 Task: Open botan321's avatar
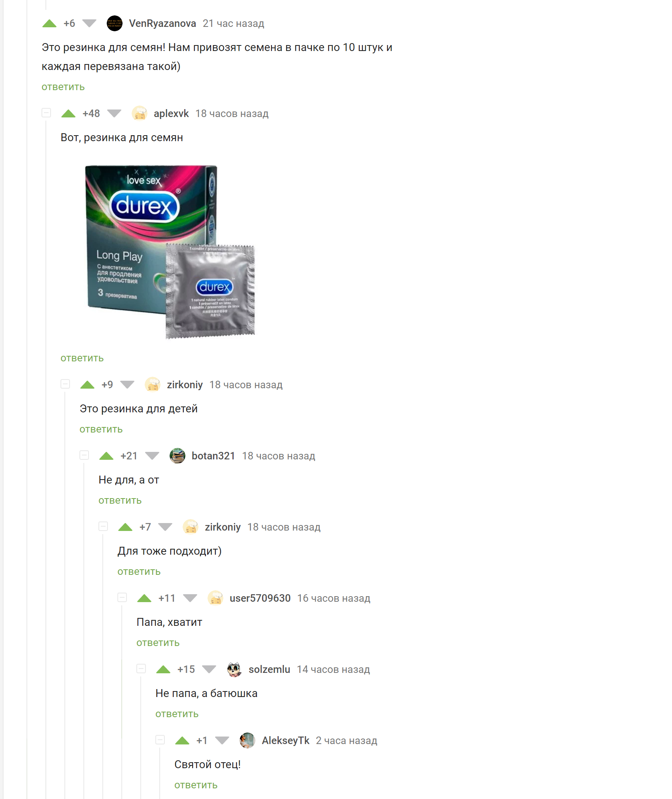pyautogui.click(x=177, y=456)
